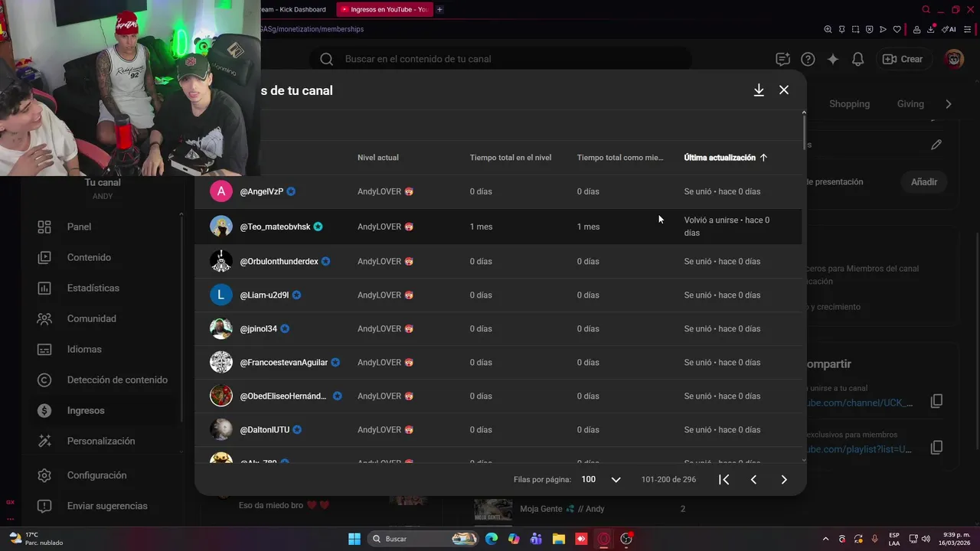Click the Crear button
The image size is (980, 551).
[x=903, y=59]
